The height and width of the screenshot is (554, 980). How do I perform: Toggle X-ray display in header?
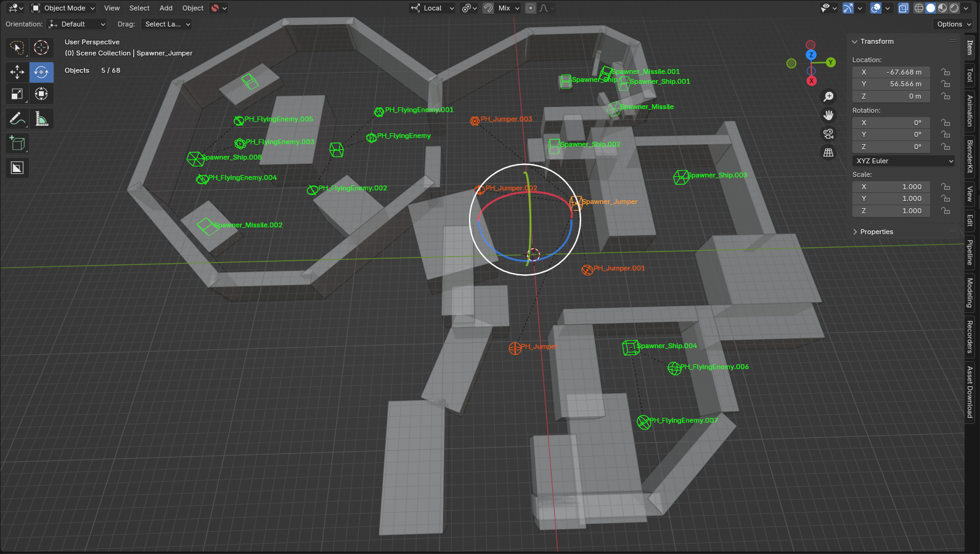click(903, 8)
